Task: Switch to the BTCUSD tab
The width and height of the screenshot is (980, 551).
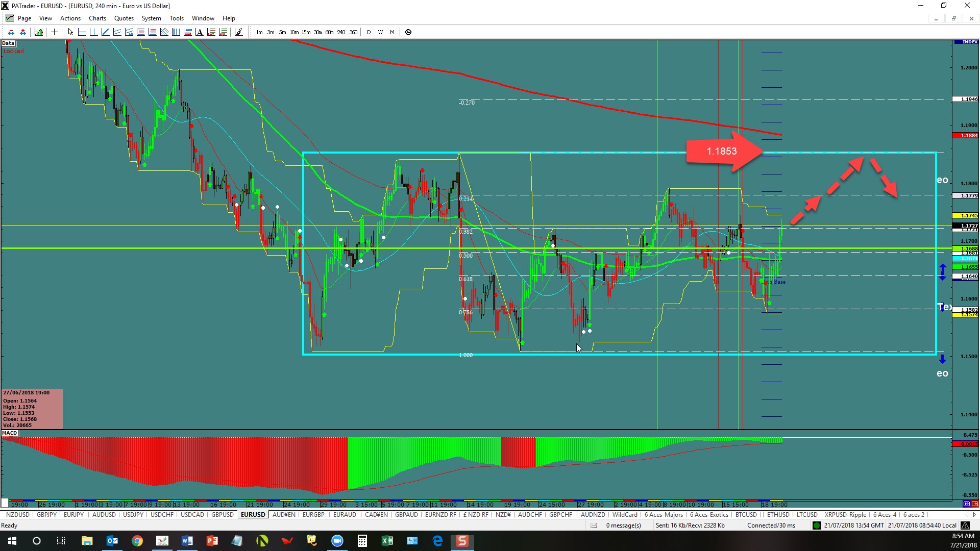Action: (x=746, y=515)
